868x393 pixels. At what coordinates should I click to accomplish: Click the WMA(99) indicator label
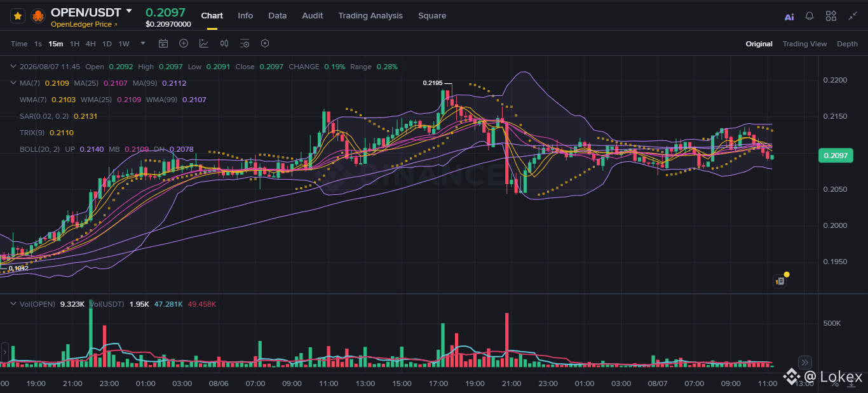coord(162,100)
